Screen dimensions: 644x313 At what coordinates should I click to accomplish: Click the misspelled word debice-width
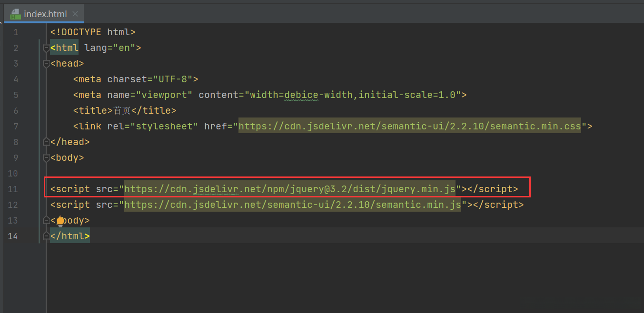click(318, 95)
